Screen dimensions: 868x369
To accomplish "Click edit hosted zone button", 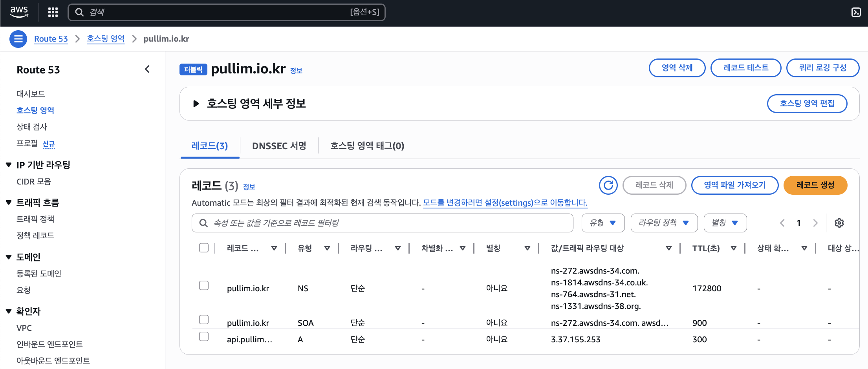I will tap(807, 104).
